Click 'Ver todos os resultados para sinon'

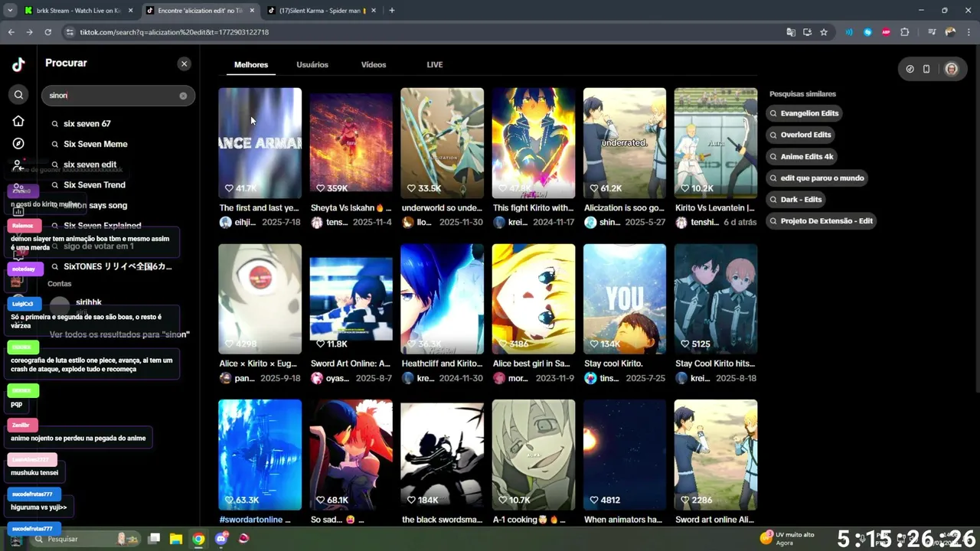click(119, 334)
